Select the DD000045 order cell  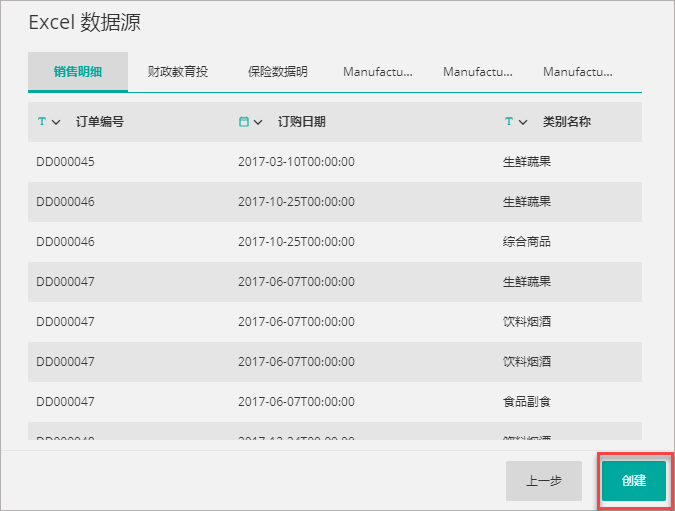click(x=65, y=162)
